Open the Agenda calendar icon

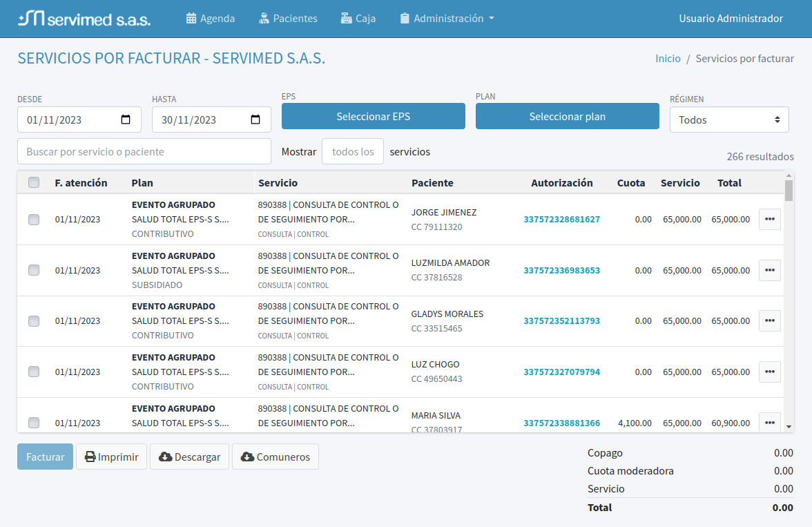[192, 19]
